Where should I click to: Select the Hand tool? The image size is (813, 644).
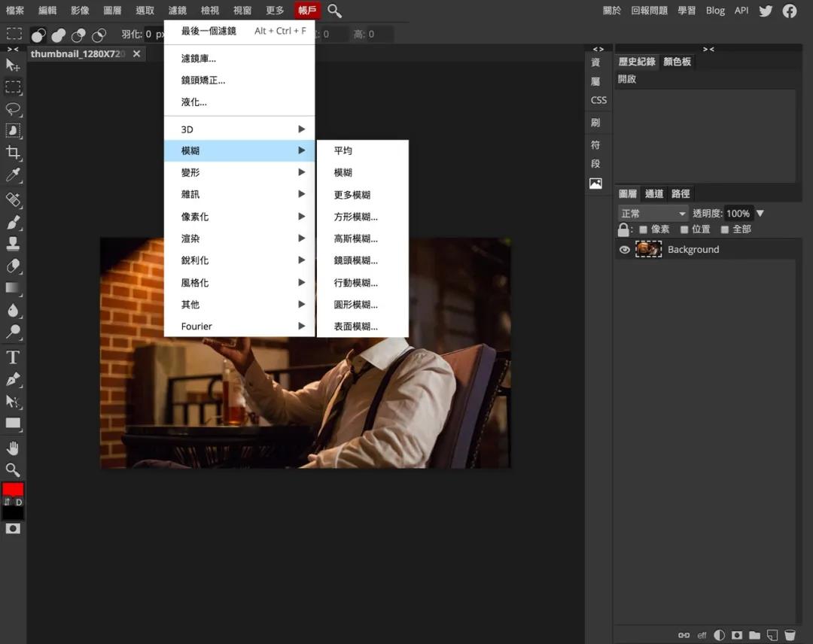pyautogui.click(x=12, y=448)
